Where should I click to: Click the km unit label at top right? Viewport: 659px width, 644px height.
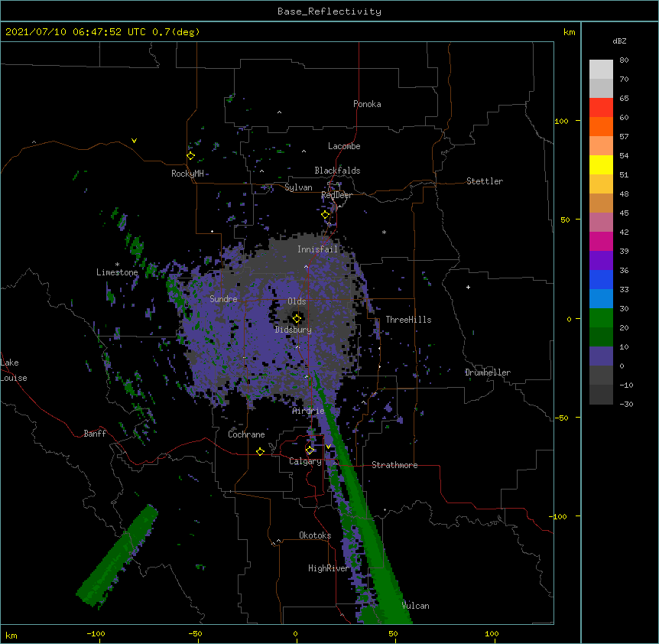[569, 32]
